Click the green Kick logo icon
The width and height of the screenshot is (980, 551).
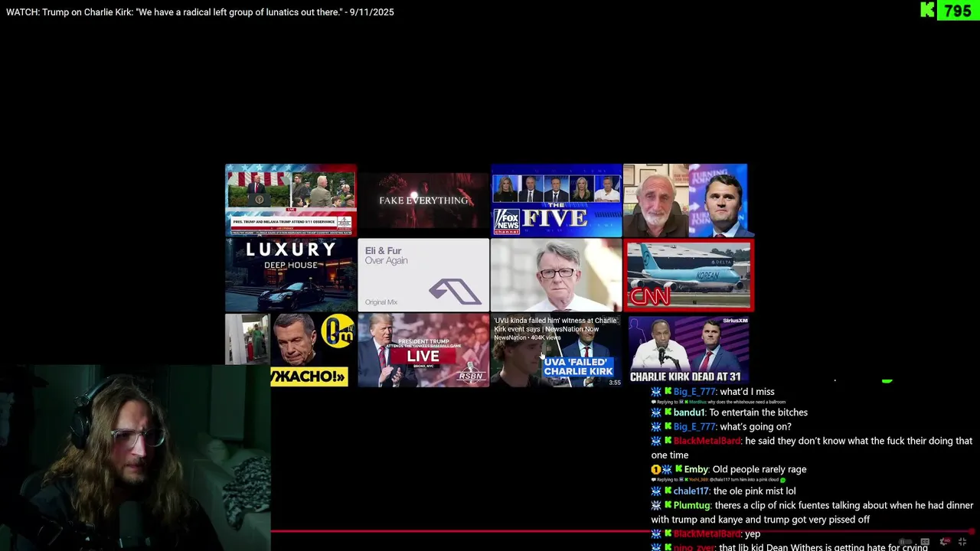(927, 10)
